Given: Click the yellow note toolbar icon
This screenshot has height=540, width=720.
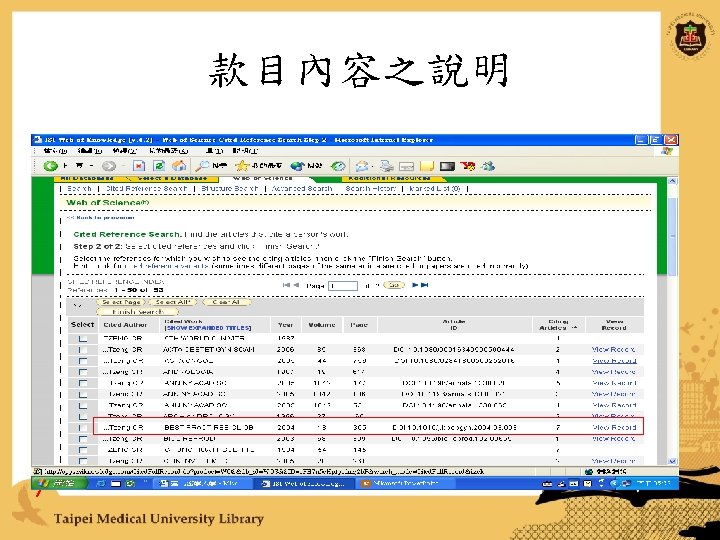Looking at the screenshot, I should [427, 166].
